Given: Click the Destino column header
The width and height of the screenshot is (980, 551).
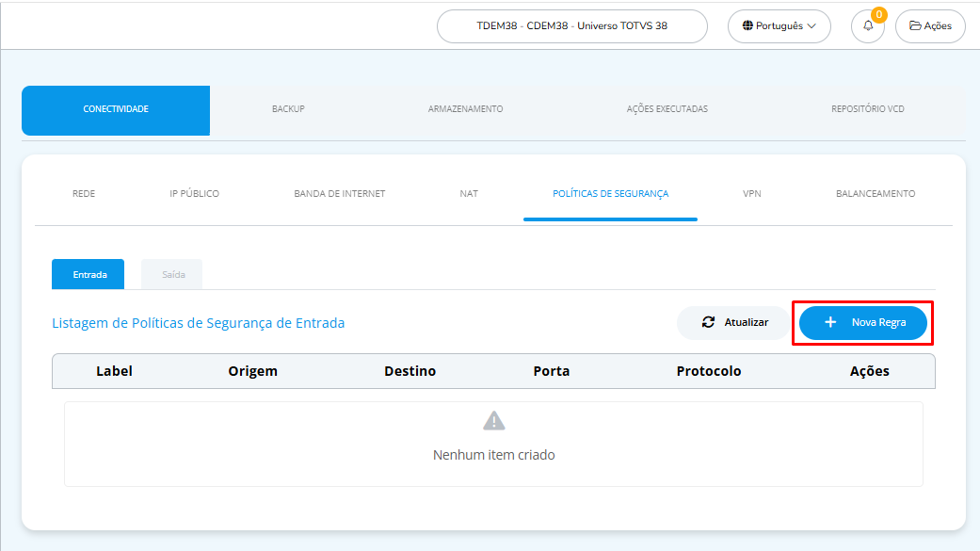Looking at the screenshot, I should pyautogui.click(x=410, y=371).
